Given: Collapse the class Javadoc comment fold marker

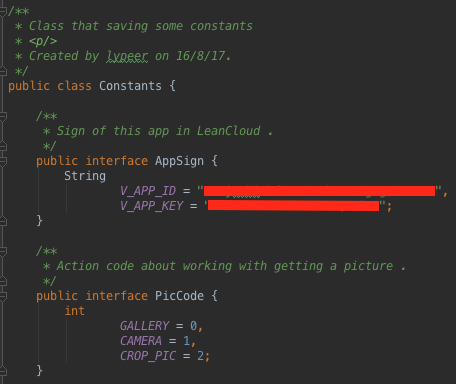Looking at the screenshot, I should [3, 11].
